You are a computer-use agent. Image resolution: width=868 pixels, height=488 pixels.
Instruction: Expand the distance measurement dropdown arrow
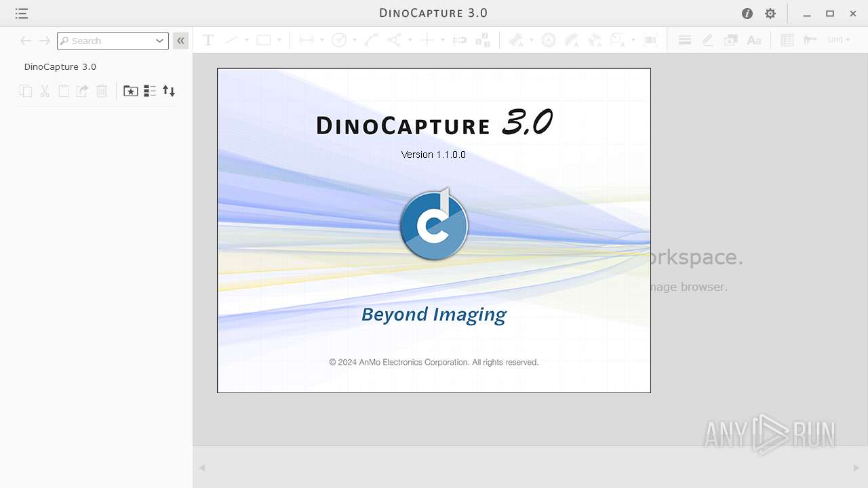coord(322,40)
